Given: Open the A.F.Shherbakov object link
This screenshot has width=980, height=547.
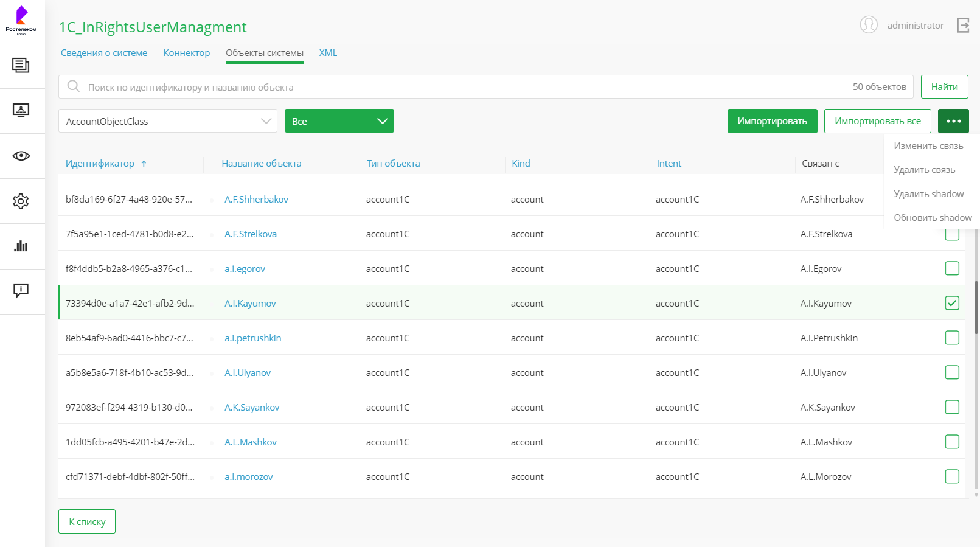Looking at the screenshot, I should 256,200.
